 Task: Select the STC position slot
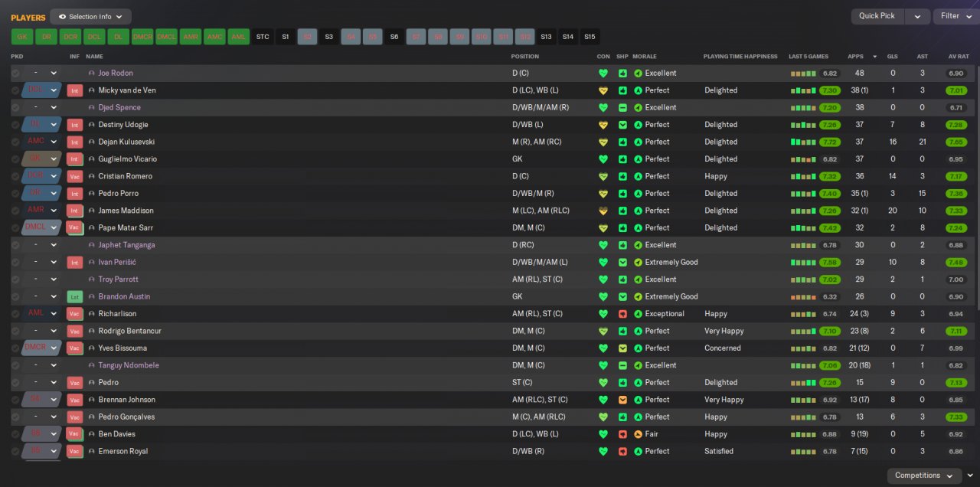pyautogui.click(x=263, y=37)
